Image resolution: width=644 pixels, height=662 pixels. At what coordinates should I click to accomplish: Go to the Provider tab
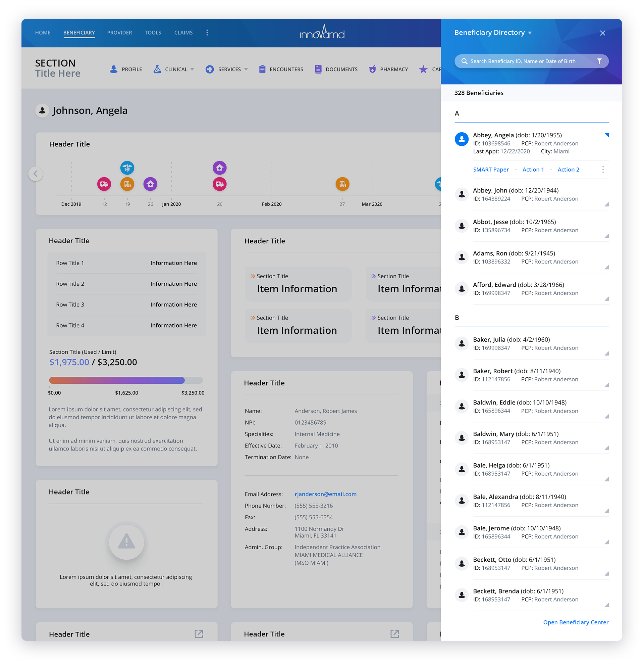[x=119, y=33]
